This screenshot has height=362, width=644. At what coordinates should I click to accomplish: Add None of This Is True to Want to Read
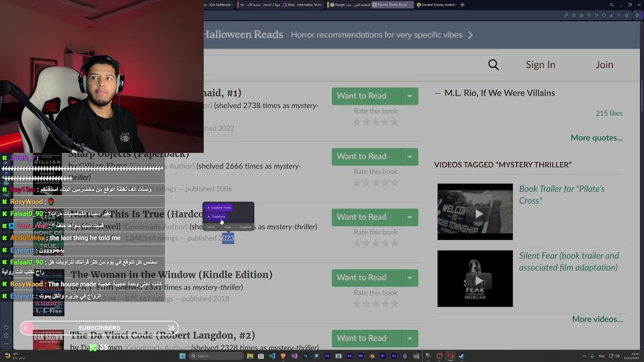coord(366,217)
